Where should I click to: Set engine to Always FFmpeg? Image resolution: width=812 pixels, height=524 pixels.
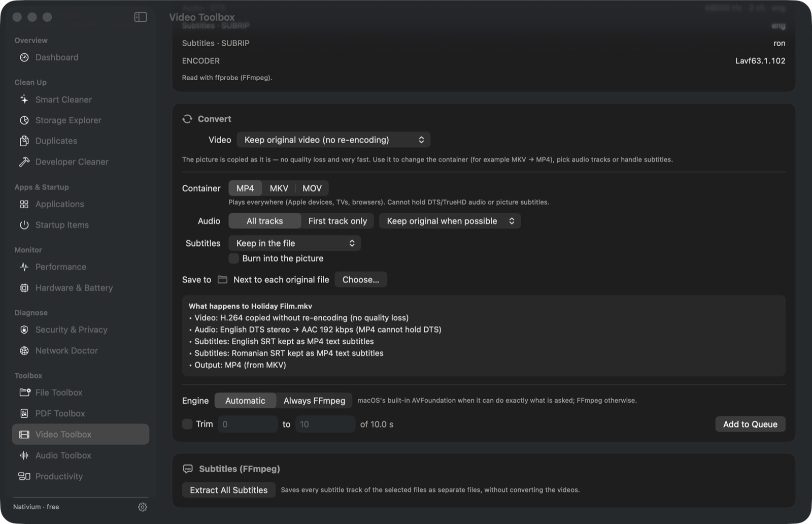point(315,401)
